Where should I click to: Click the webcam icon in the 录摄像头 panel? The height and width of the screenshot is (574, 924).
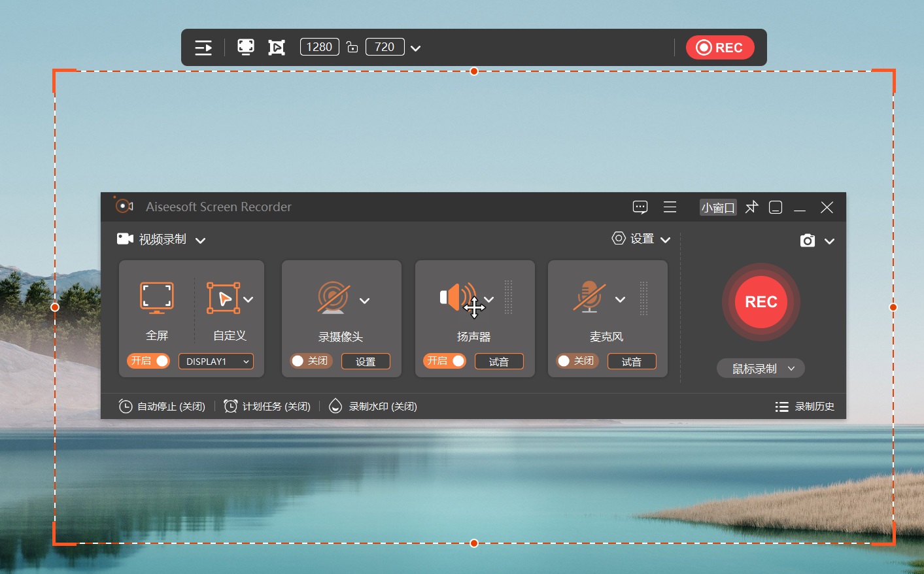[x=334, y=295]
